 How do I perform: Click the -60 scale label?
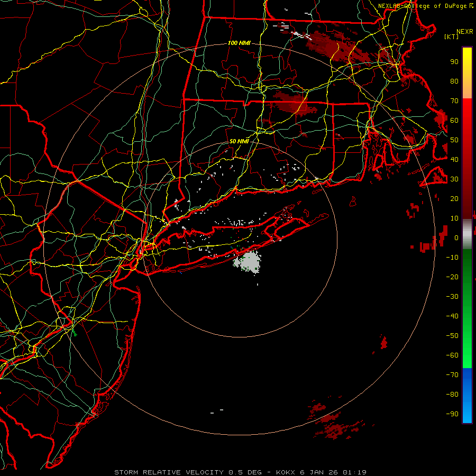tap(452, 355)
